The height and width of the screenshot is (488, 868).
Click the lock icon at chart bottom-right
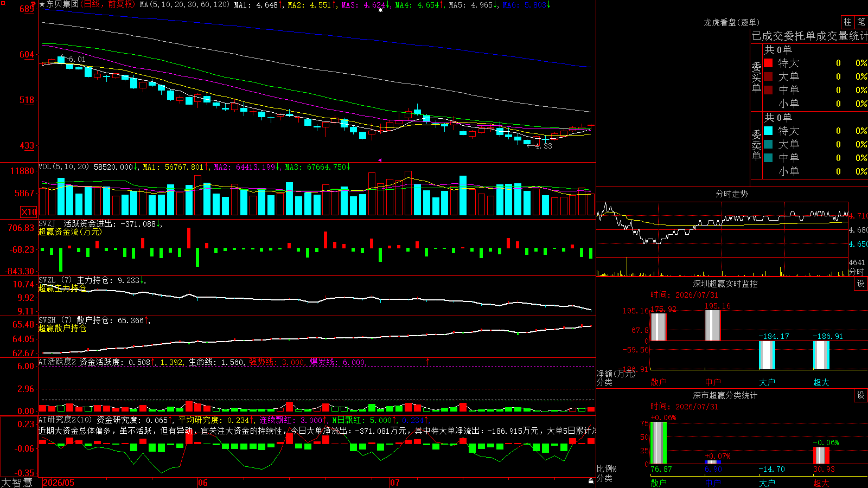pos(591,481)
